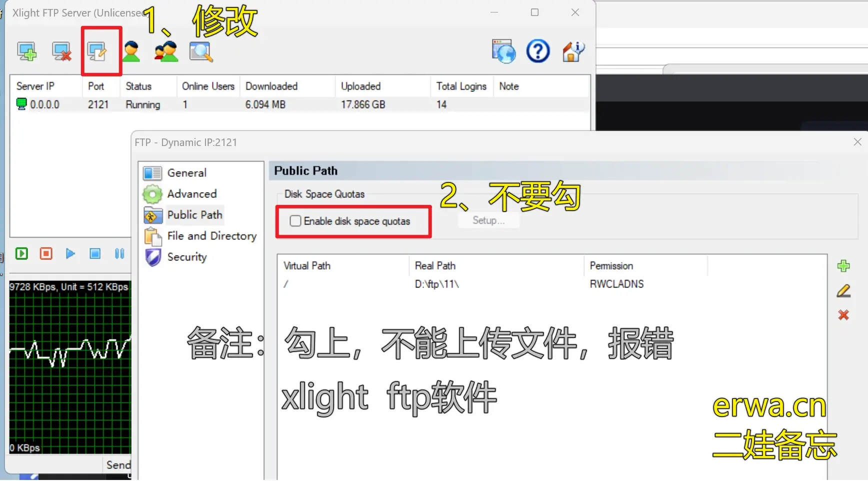The width and height of the screenshot is (868, 481).
Task: Click the 6.094 MB downloaded cell
Action: [265, 104]
